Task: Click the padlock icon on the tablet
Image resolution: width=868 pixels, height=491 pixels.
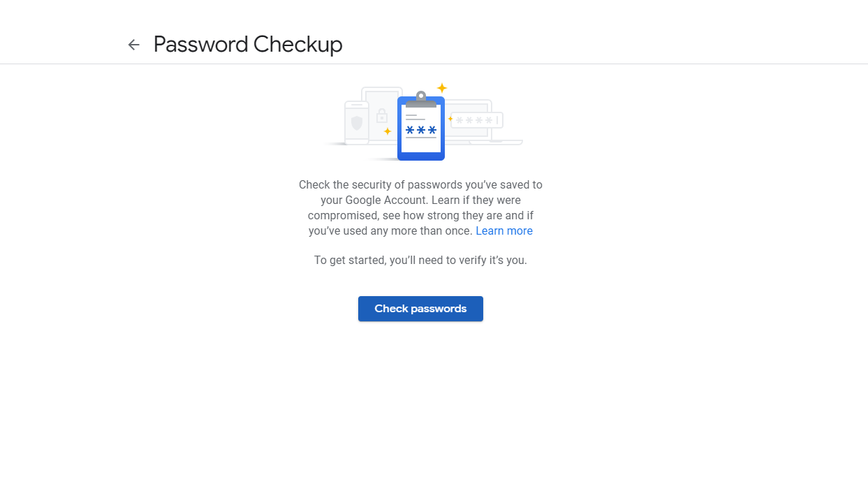Action: (382, 116)
